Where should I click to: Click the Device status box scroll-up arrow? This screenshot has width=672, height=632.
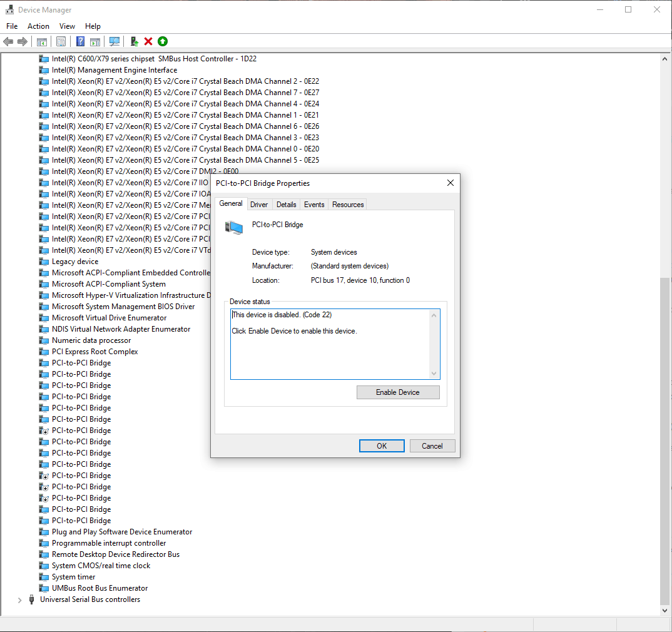[x=434, y=315]
